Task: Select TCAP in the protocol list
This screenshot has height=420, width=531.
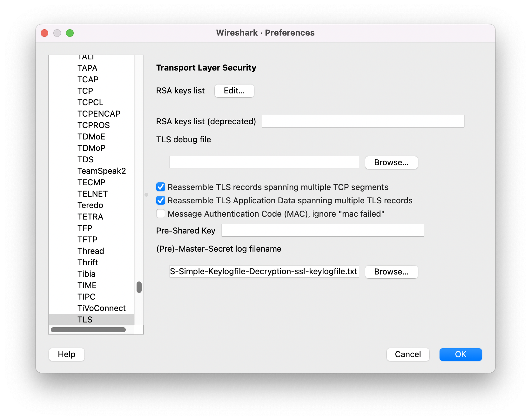Action: tap(91, 79)
